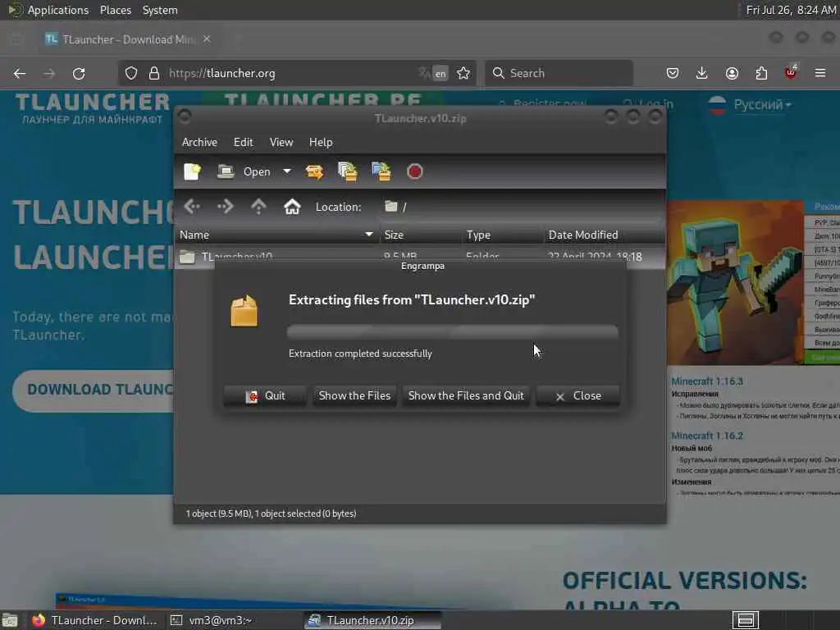This screenshot has width=840, height=630.
Task: Sort by Name column header
Action: pos(277,235)
